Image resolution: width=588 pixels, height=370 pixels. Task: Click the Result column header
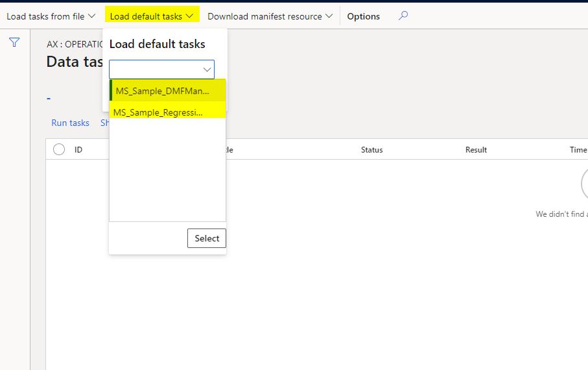pos(476,149)
